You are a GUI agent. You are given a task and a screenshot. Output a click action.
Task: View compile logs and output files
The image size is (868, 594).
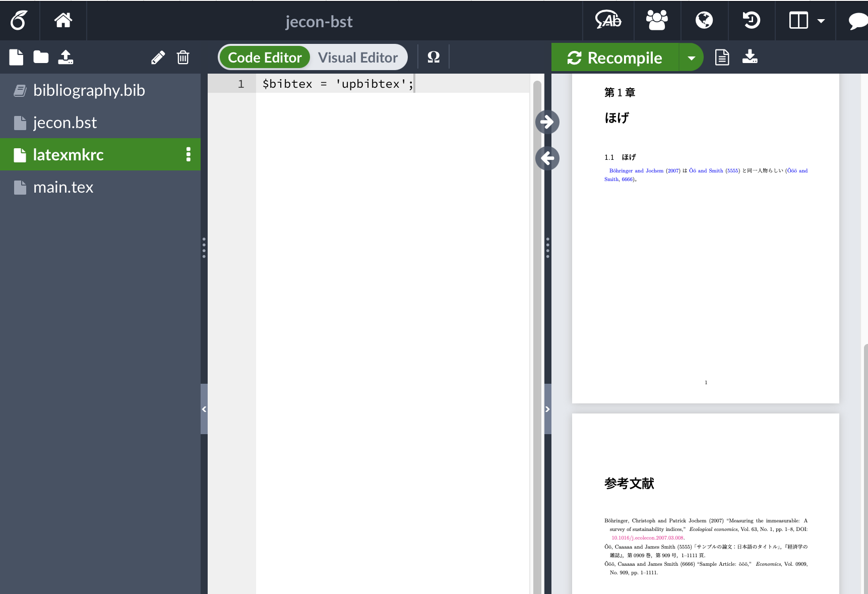pos(722,57)
